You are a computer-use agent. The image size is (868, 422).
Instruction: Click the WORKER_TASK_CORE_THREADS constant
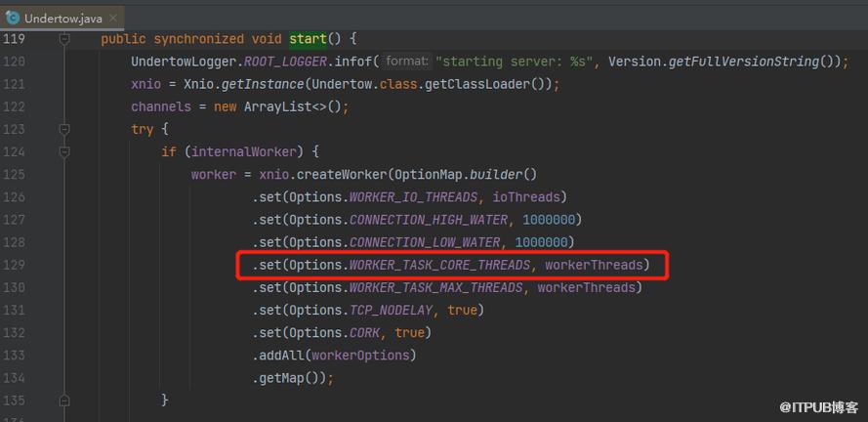(439, 266)
